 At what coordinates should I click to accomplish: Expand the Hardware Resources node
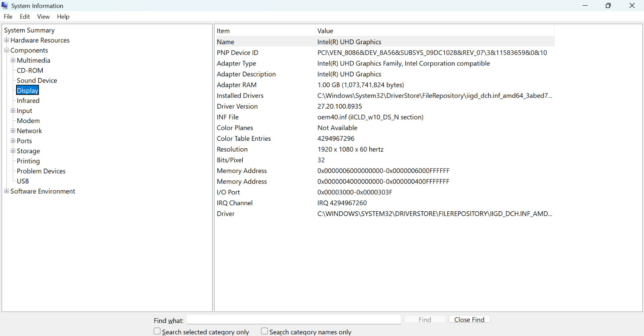coord(6,40)
